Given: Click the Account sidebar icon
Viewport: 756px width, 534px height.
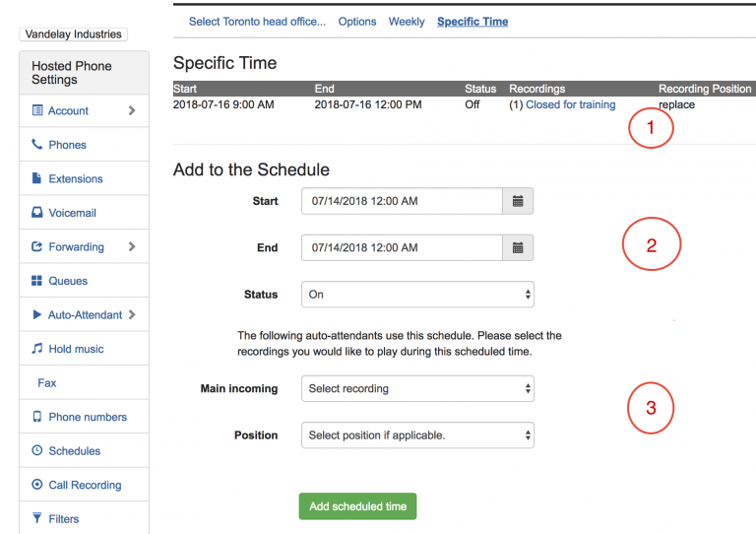Looking at the screenshot, I should 37,110.
